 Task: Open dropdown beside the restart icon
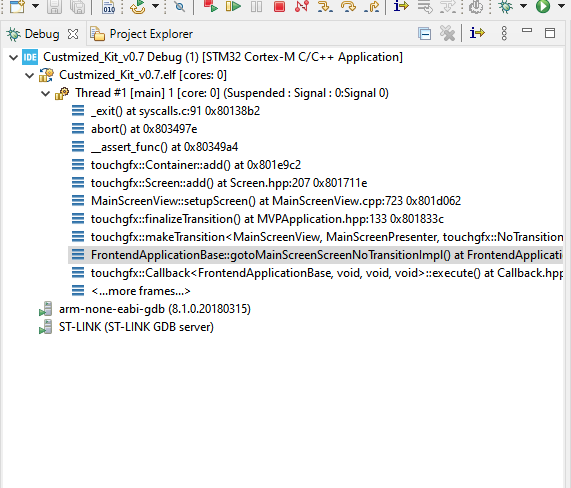[155, 6]
